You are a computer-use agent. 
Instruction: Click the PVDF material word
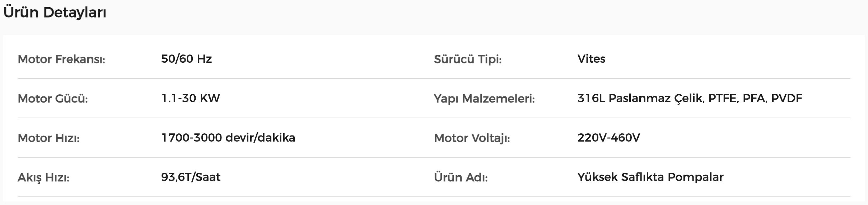(x=787, y=98)
